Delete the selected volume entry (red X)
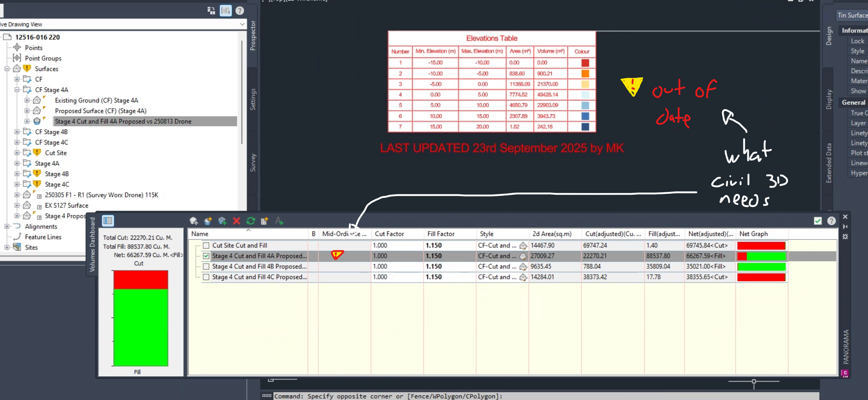 click(236, 221)
